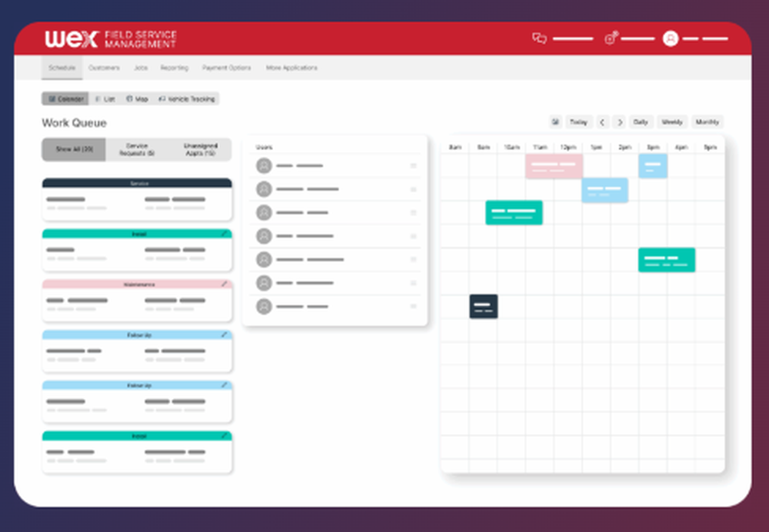Open the mini calendar picker icon

pyautogui.click(x=554, y=121)
